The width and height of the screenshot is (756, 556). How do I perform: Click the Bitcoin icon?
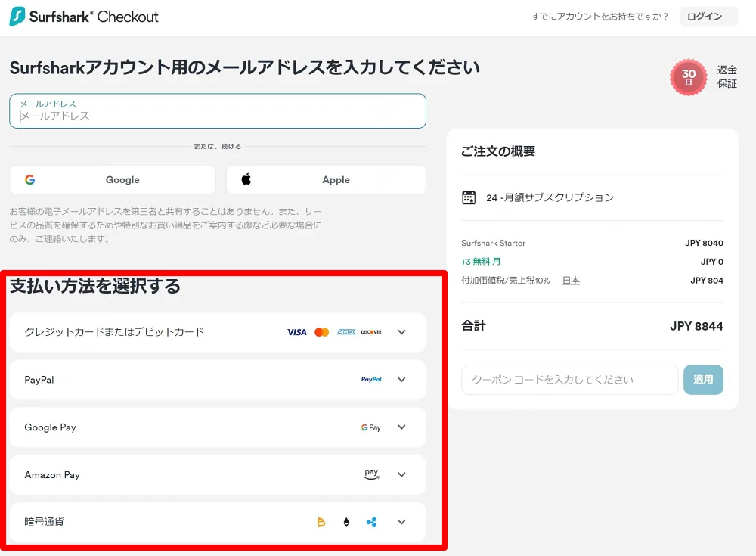(321, 522)
